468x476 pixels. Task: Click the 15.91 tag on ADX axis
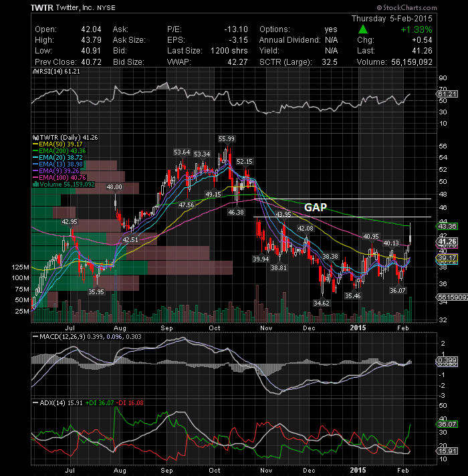pos(447,451)
